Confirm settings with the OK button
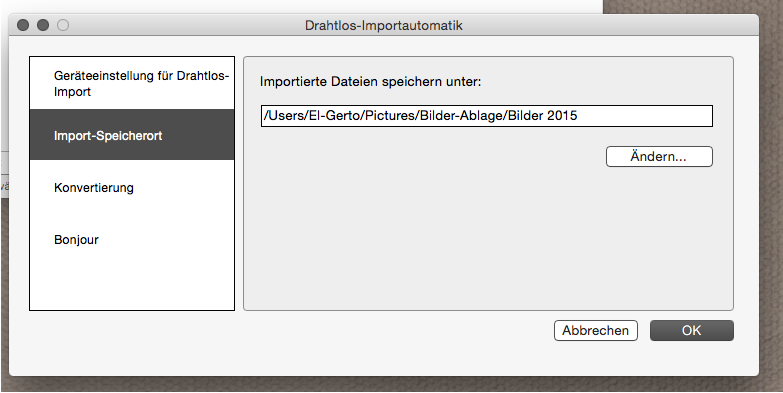Image resolution: width=783 pixels, height=393 pixels. tap(692, 330)
